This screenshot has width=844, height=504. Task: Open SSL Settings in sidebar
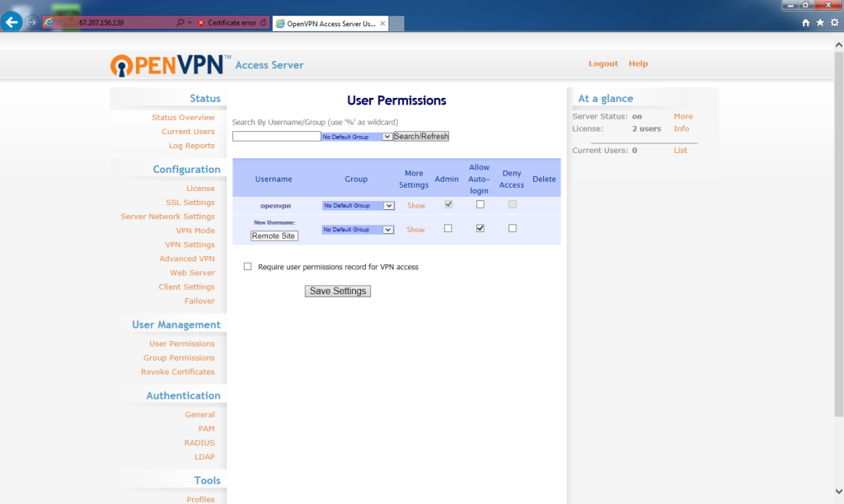pyautogui.click(x=190, y=203)
